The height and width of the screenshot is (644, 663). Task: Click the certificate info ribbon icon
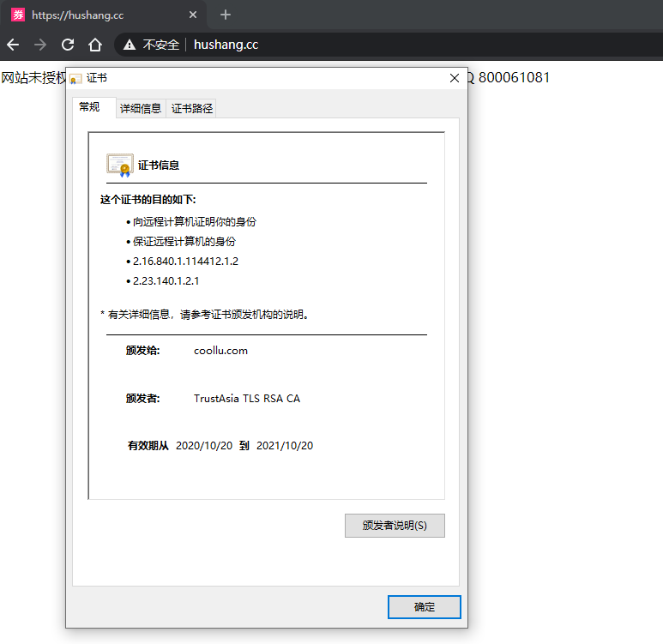click(120, 165)
